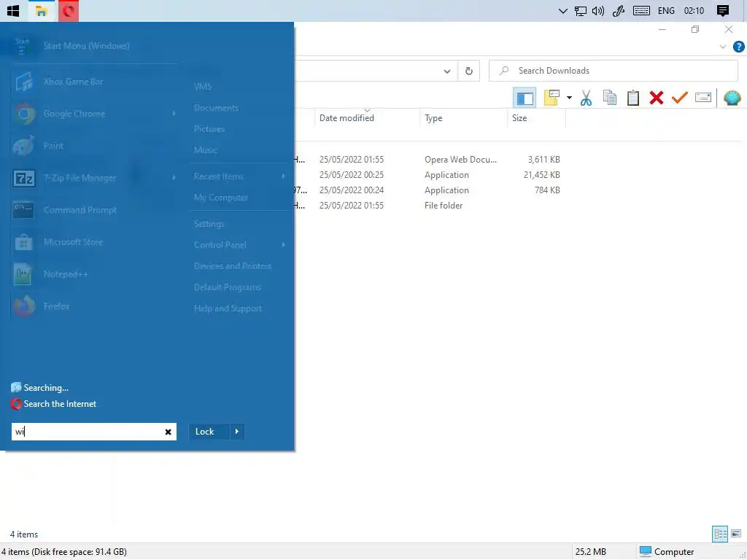Refresh the Downloads folder view
Screen dimensions: 747x560
469,71
